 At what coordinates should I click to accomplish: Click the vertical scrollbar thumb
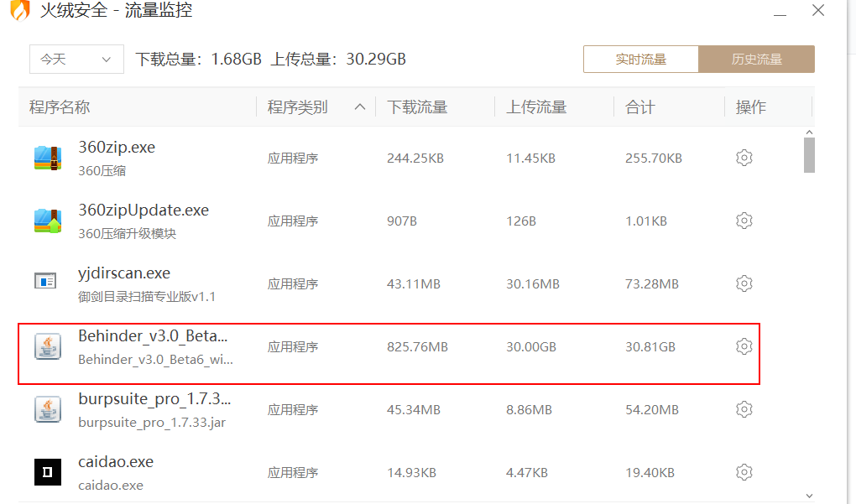809,155
